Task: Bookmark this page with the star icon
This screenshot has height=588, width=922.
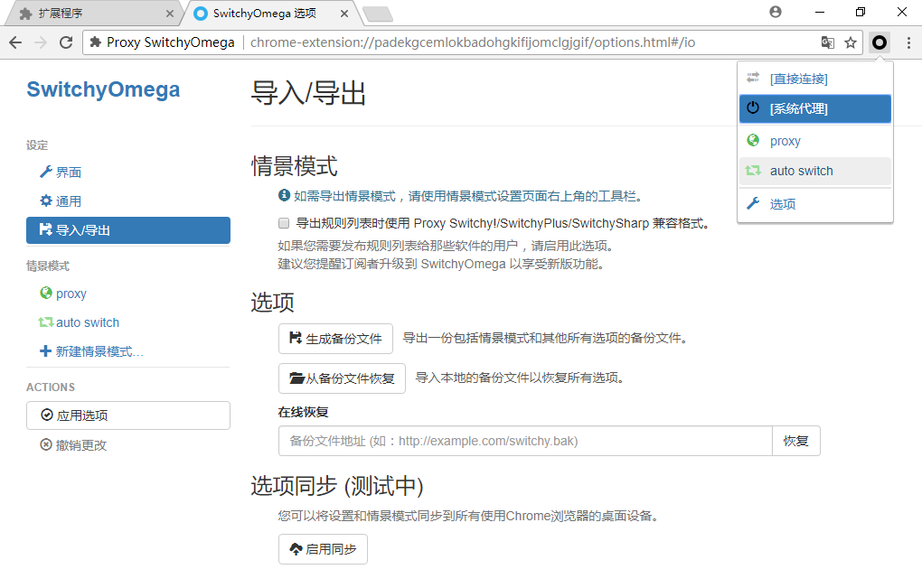Action: [851, 42]
